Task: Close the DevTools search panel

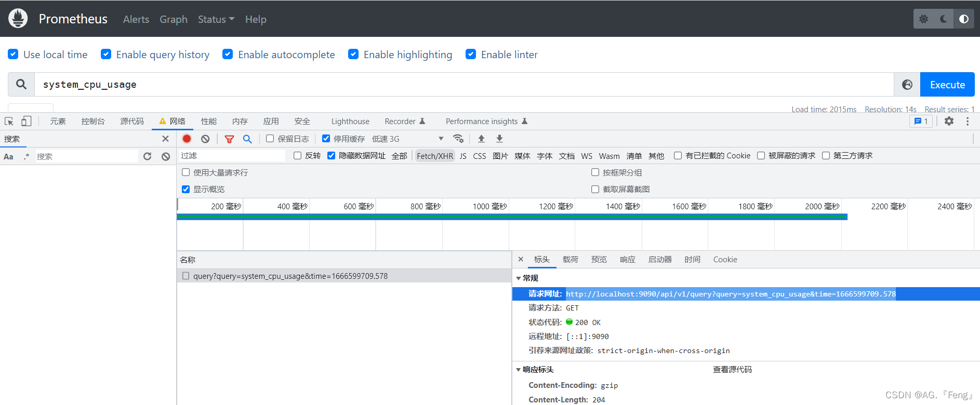Action: pyautogui.click(x=165, y=139)
